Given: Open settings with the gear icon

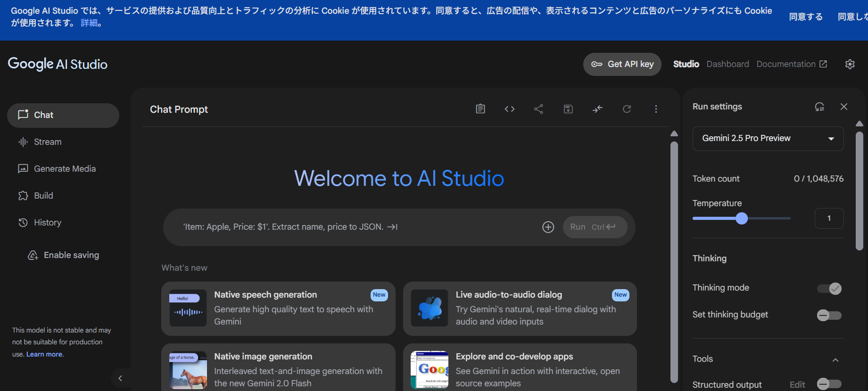Looking at the screenshot, I should pyautogui.click(x=850, y=64).
